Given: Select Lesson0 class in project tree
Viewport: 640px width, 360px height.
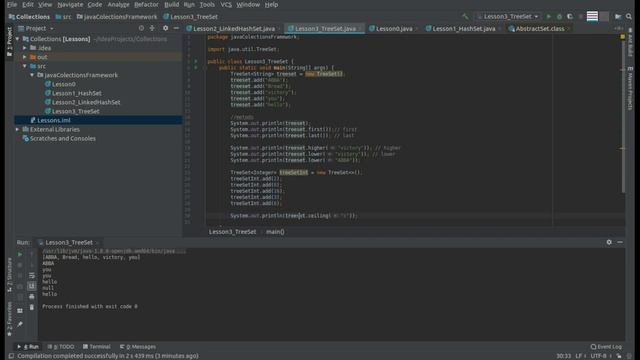Looking at the screenshot, I should (64, 84).
